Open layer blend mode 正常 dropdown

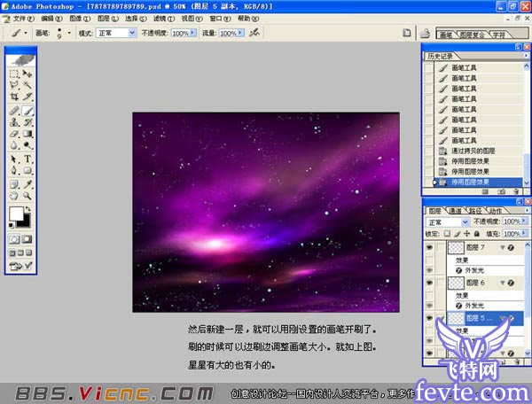click(445, 221)
